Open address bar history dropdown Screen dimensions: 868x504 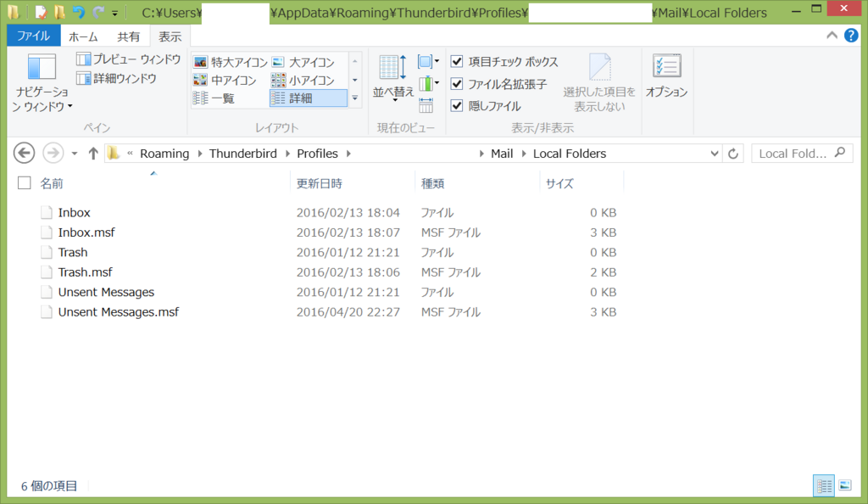click(714, 154)
